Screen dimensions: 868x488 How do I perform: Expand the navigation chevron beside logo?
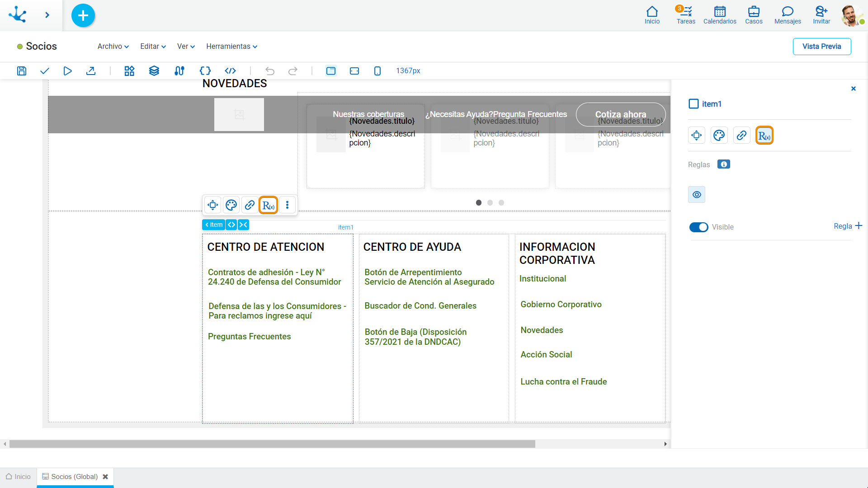(47, 15)
